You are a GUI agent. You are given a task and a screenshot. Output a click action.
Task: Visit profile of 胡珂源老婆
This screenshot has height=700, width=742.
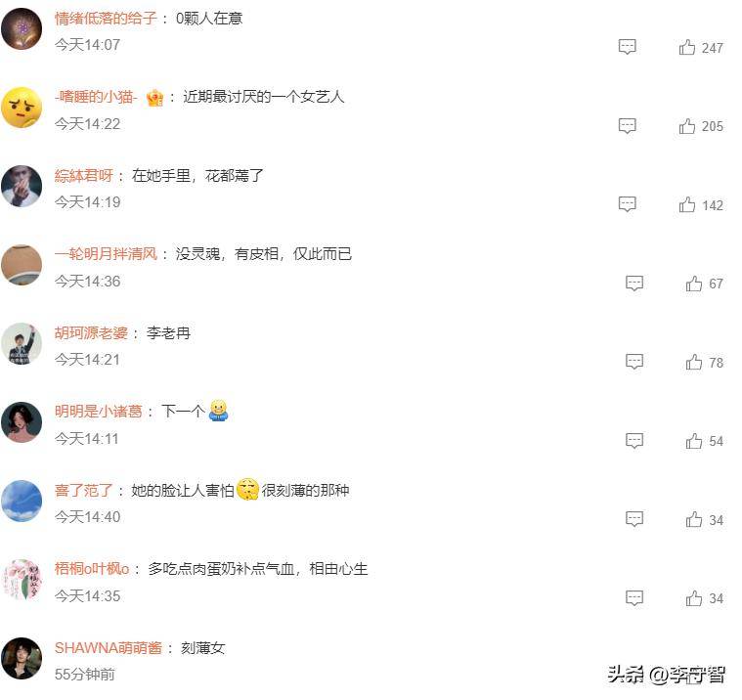(91, 333)
